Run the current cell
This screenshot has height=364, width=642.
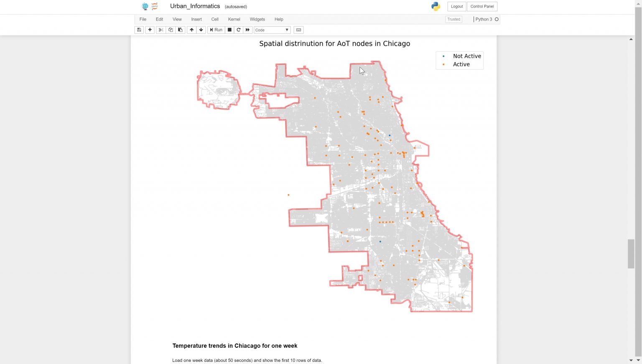(216, 30)
